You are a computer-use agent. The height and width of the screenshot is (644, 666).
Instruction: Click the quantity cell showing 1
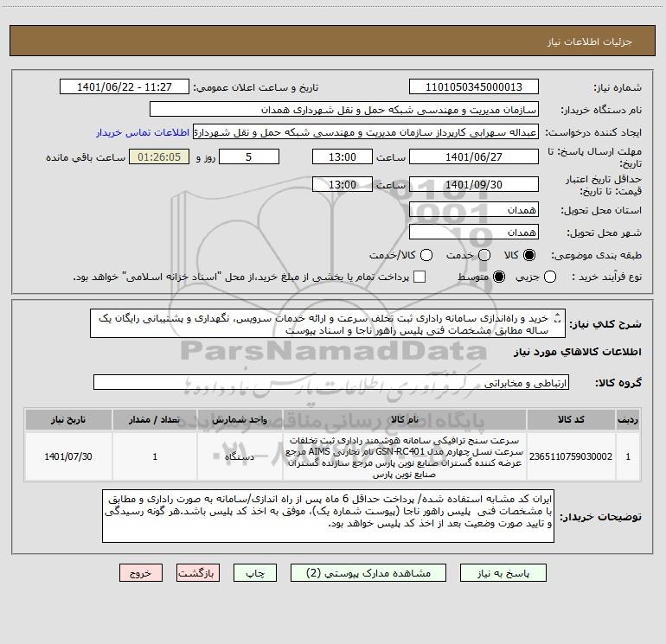click(155, 456)
